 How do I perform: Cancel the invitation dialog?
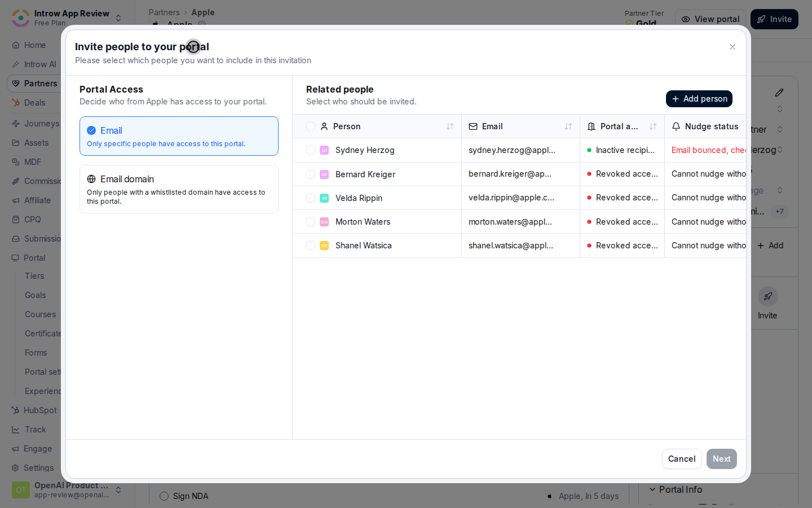click(x=682, y=459)
